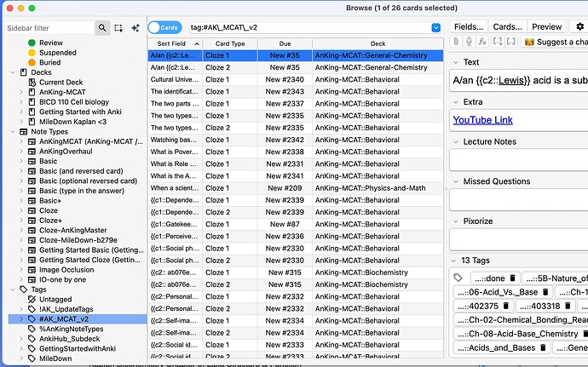Select the '{{c1::Gatekee...' card row
The width and height of the screenshot is (588, 367).
(296, 224)
